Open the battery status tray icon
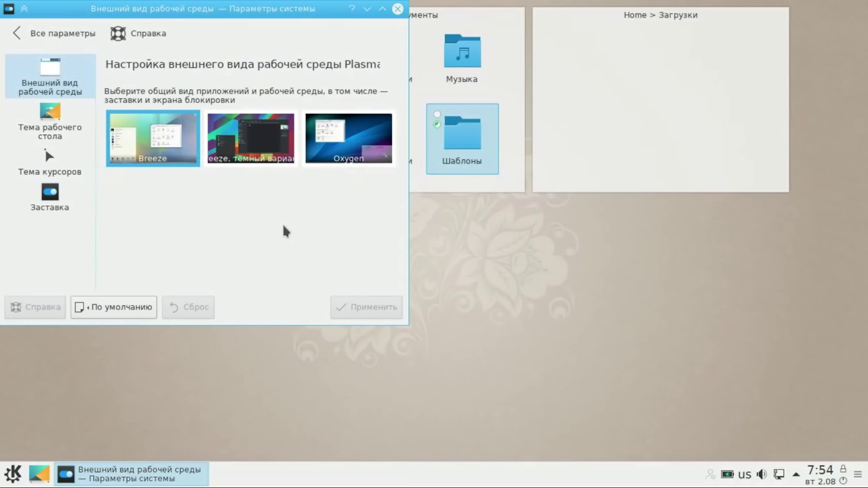Screen dimensions: 868x488 click(x=727, y=474)
